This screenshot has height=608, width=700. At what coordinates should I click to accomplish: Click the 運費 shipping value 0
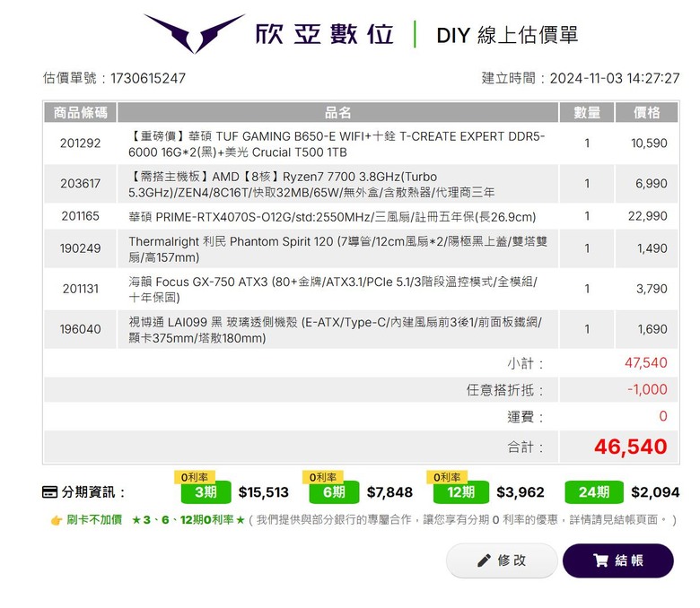coord(663,416)
